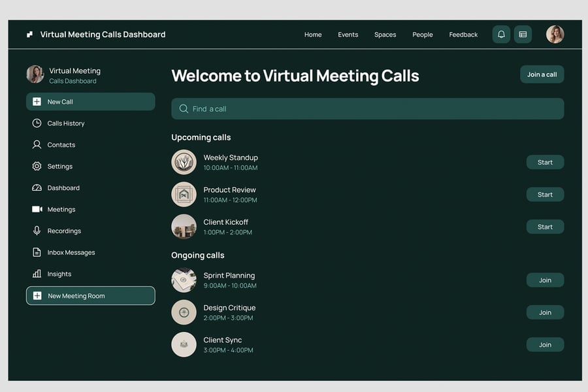This screenshot has height=392, width=588.
Task: Click the notification bell icon
Action: pos(501,35)
